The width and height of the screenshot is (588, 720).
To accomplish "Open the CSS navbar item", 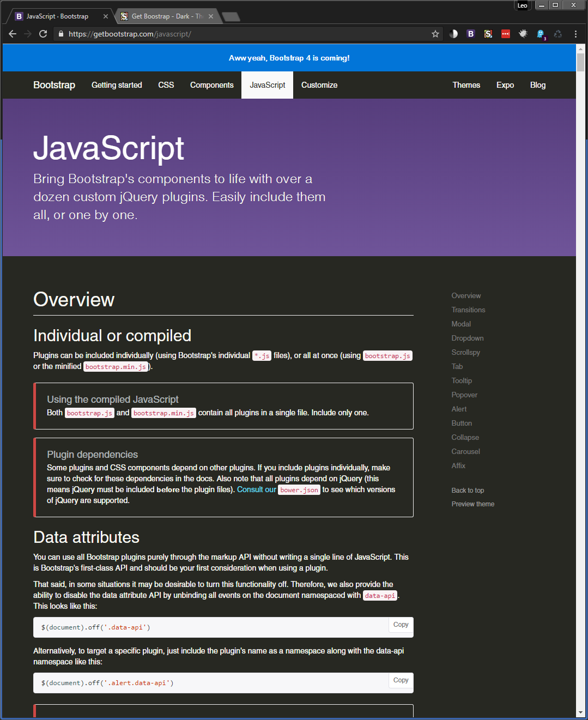I will [x=166, y=85].
